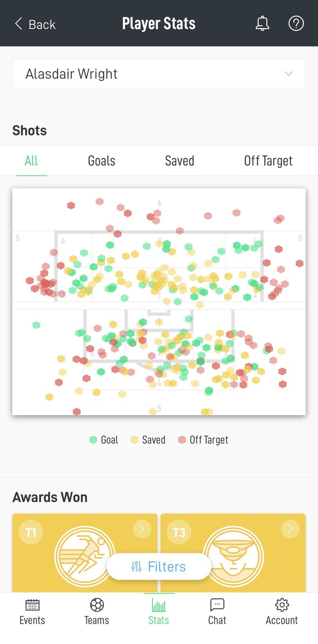Expand details for the T1 award card
Screen dimensions: 318x644
pos(141,529)
